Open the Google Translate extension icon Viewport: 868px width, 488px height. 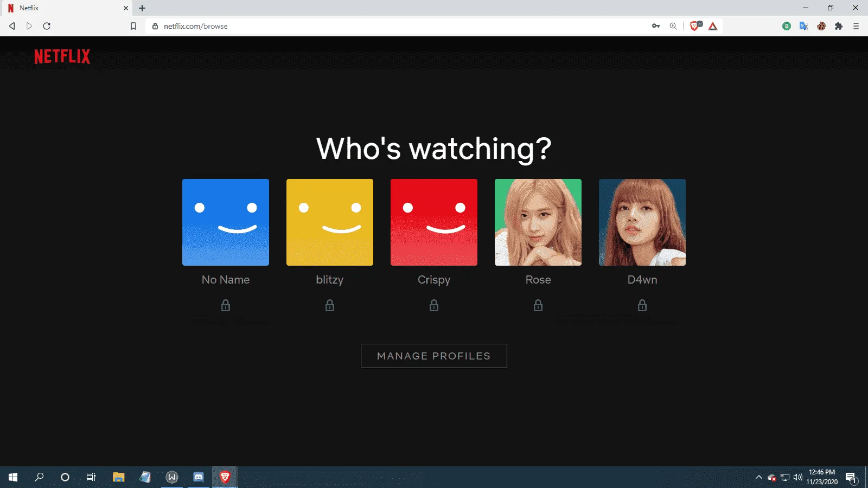(x=804, y=26)
